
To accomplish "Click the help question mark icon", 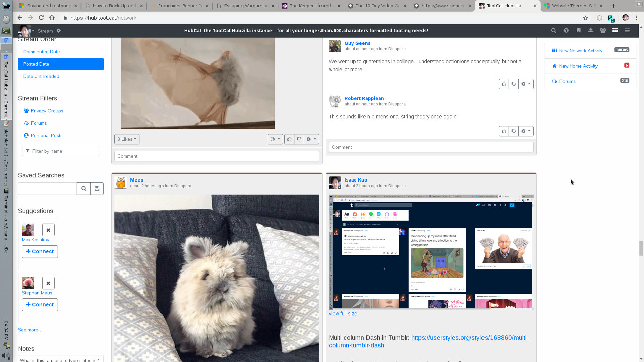I will pyautogui.click(x=566, y=31).
